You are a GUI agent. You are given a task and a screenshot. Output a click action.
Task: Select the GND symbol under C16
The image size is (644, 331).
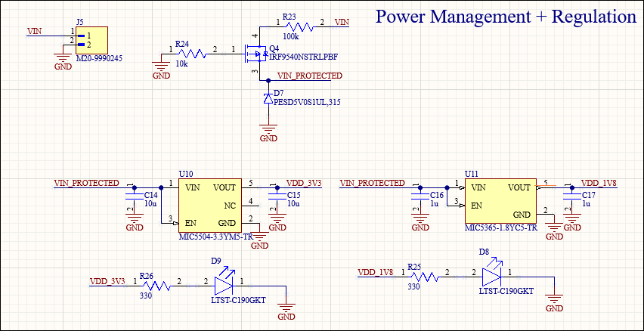pos(420,222)
